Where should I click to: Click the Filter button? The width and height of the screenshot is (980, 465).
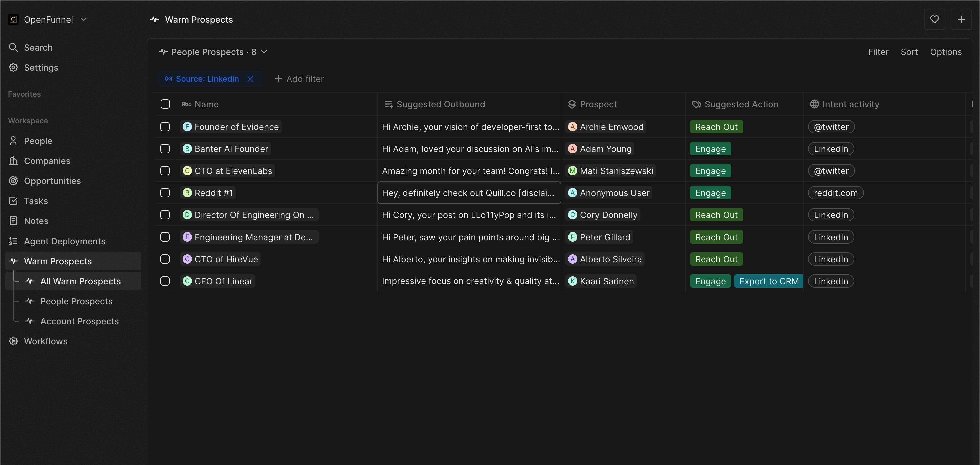click(x=878, y=52)
